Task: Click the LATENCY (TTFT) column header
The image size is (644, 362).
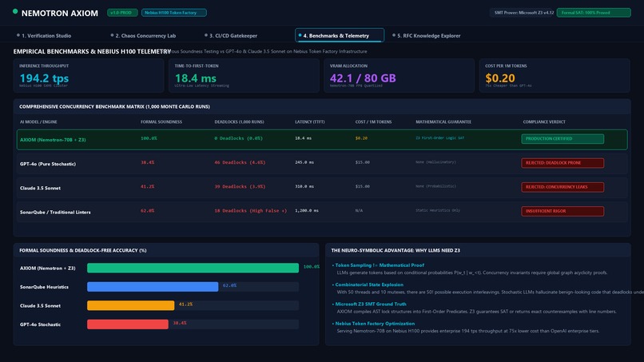Action: (310, 122)
